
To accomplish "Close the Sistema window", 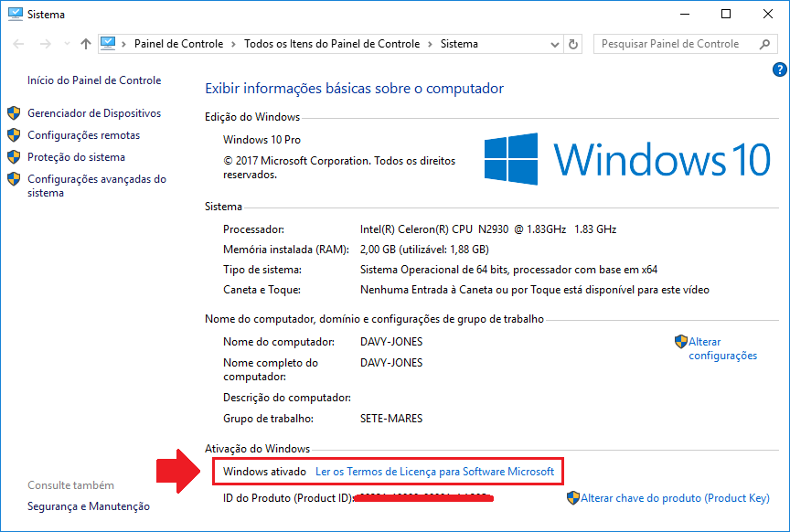I will coord(768,14).
